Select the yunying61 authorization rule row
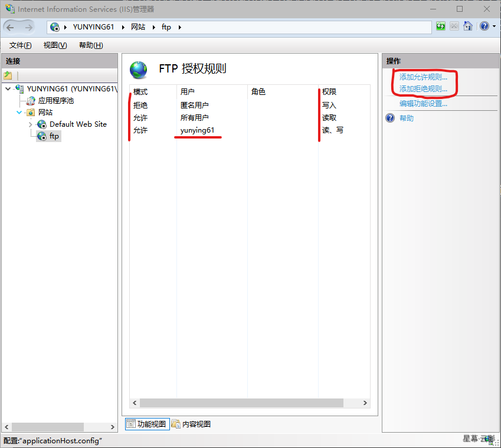Screen dimensions: 501x448 coord(198,130)
